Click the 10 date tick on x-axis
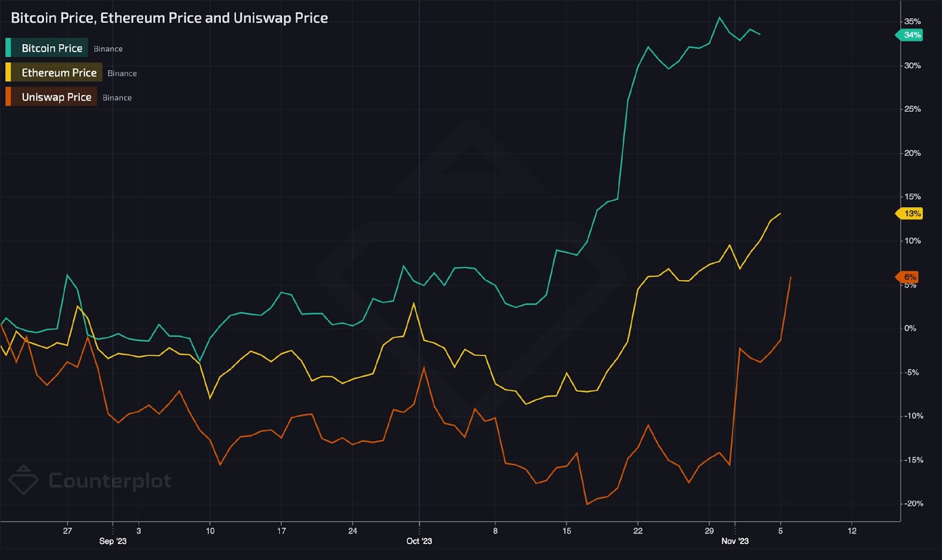 pos(210,531)
